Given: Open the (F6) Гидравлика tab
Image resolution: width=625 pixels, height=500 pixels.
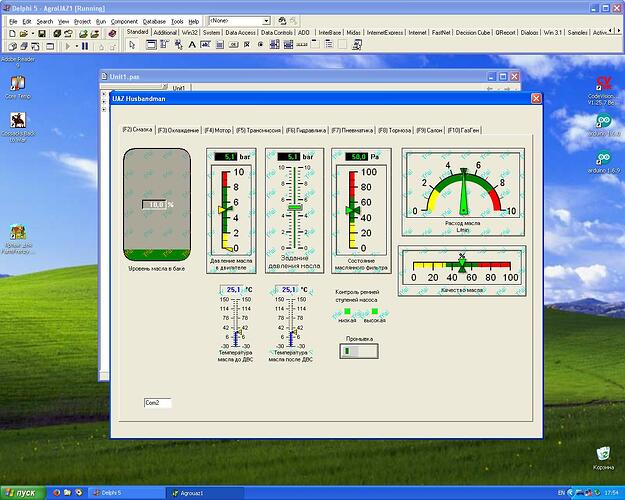Looking at the screenshot, I should [x=306, y=130].
